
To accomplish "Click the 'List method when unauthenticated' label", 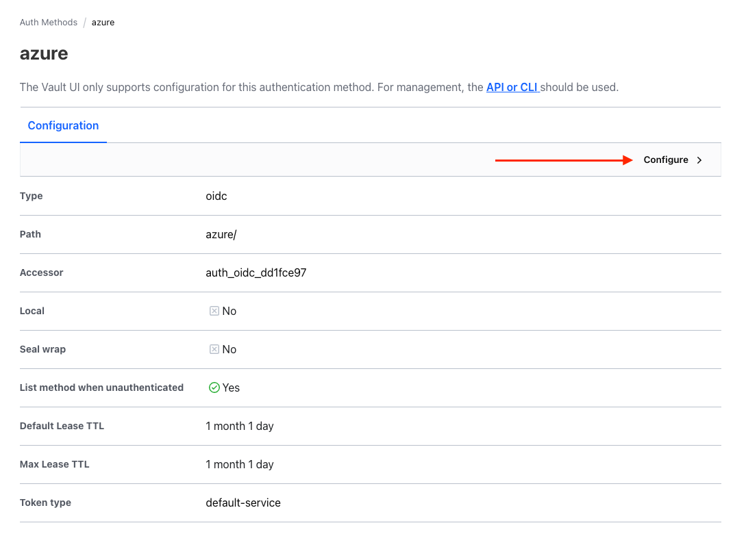I will pyautogui.click(x=101, y=387).
